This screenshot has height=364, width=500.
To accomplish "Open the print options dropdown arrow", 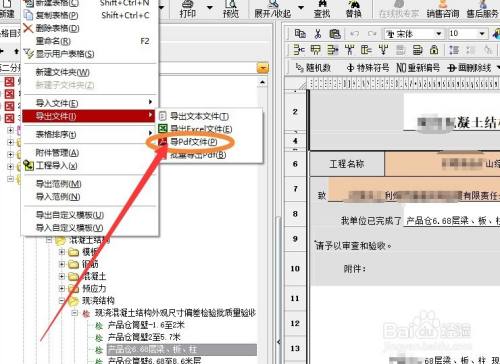I will point(210,8).
